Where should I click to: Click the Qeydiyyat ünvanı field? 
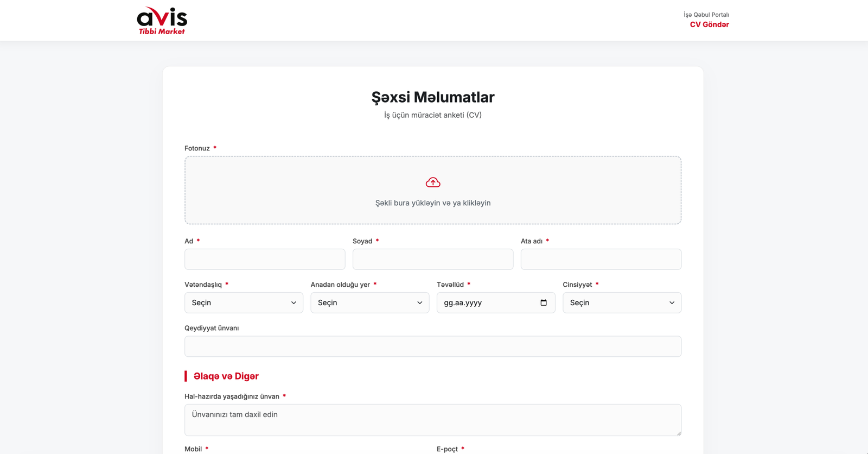point(433,346)
